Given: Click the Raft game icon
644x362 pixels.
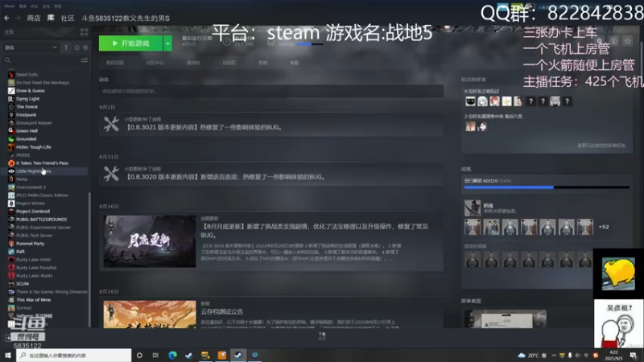Looking at the screenshot, I should click(11, 252).
